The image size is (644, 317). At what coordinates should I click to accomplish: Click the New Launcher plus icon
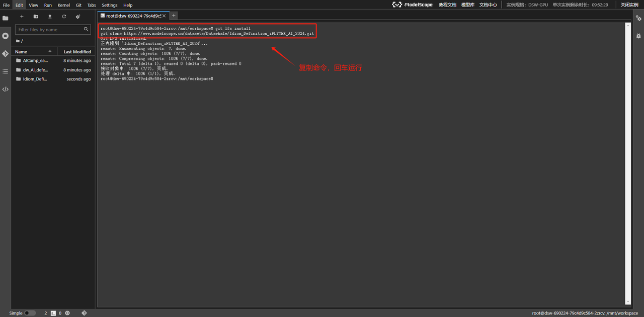pos(22,17)
